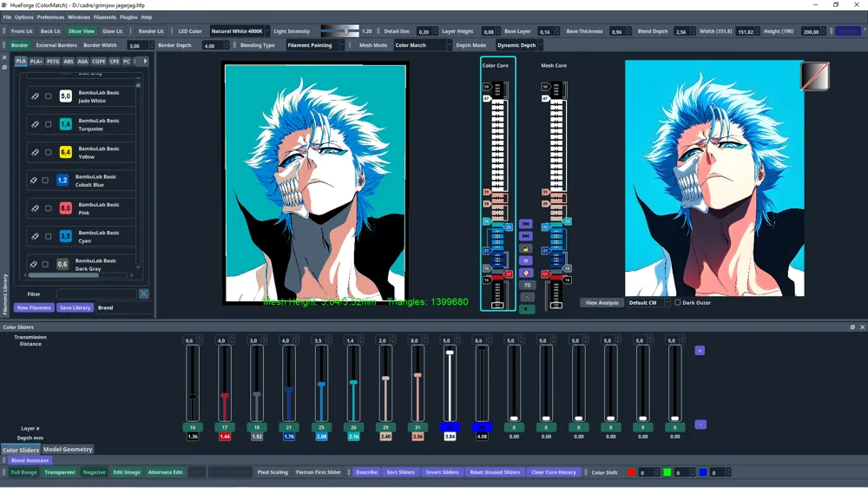Viewport: 868px width, 488px height.
Task: Check the box for BambuLab Basic Turquoise
Action: tap(49, 125)
